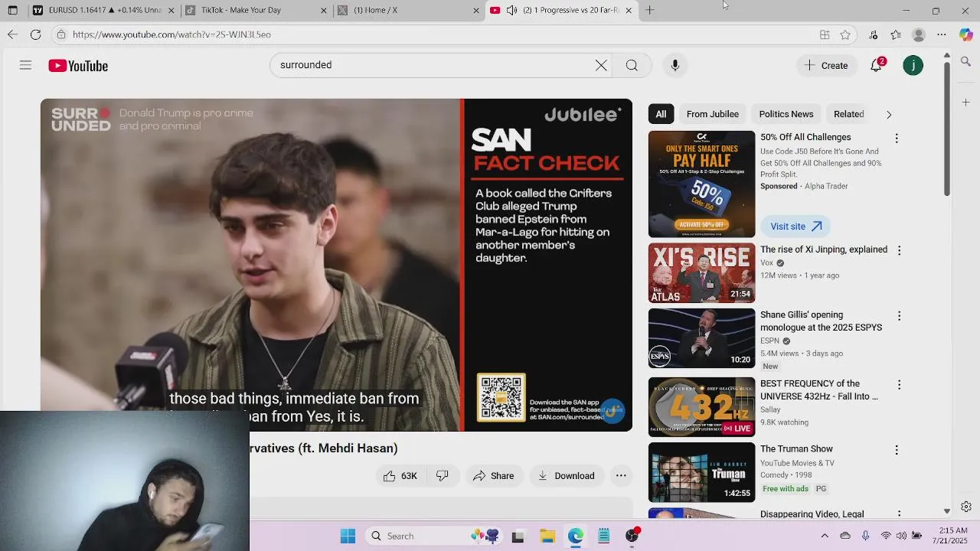The width and height of the screenshot is (980, 551).
Task: Click the 432Hz live stream thumbnail
Action: pos(701,406)
